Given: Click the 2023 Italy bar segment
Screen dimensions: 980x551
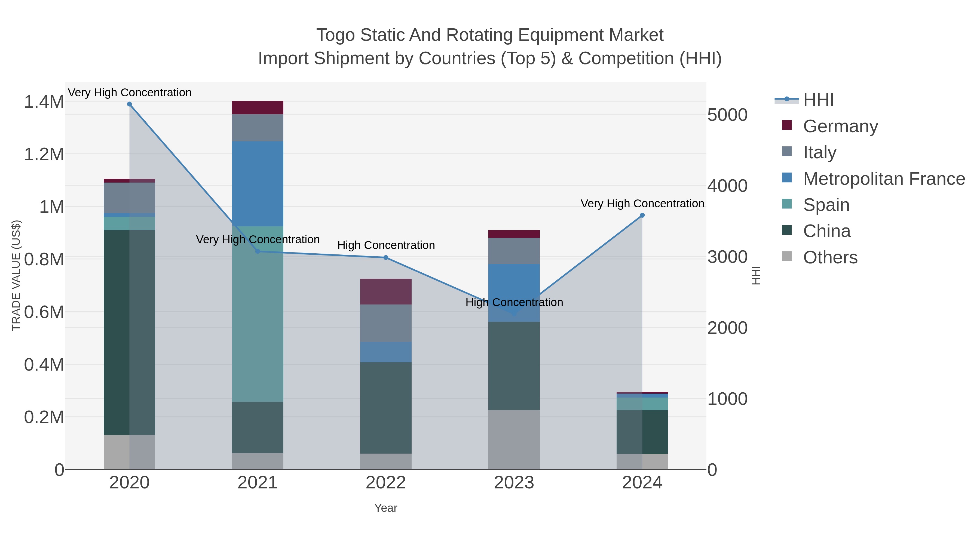Looking at the screenshot, I should (x=514, y=251).
